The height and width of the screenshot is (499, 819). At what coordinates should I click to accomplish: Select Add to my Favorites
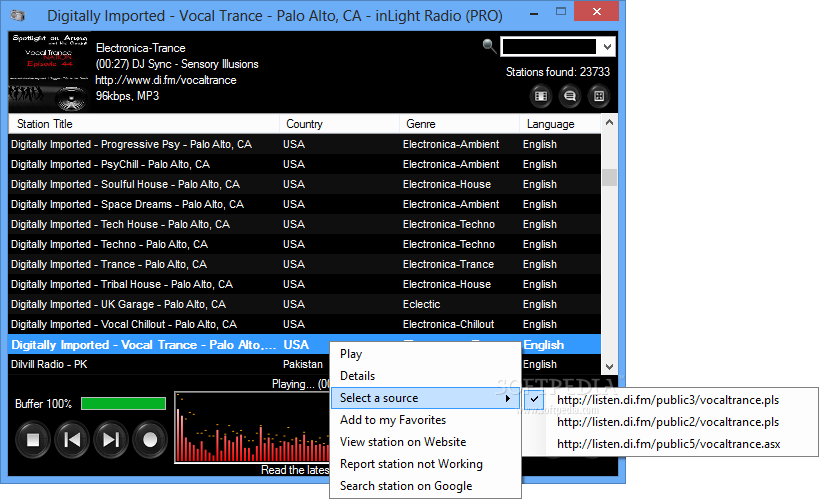click(x=393, y=420)
